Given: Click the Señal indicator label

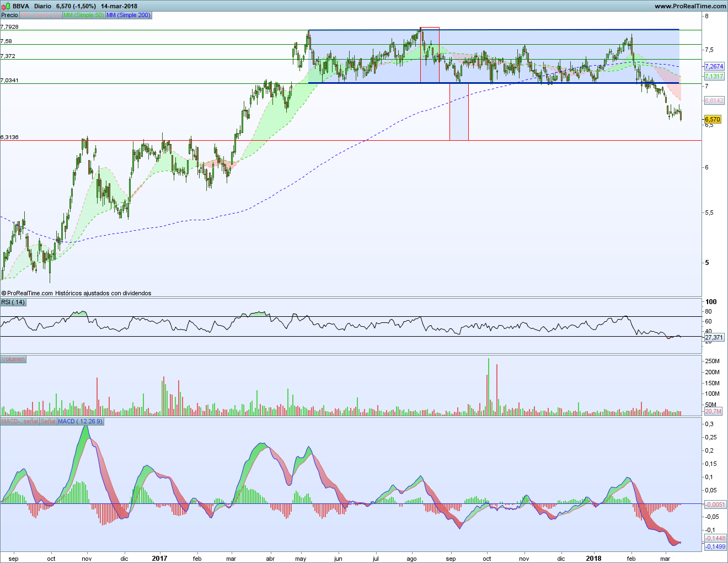Looking at the screenshot, I should (x=48, y=421).
